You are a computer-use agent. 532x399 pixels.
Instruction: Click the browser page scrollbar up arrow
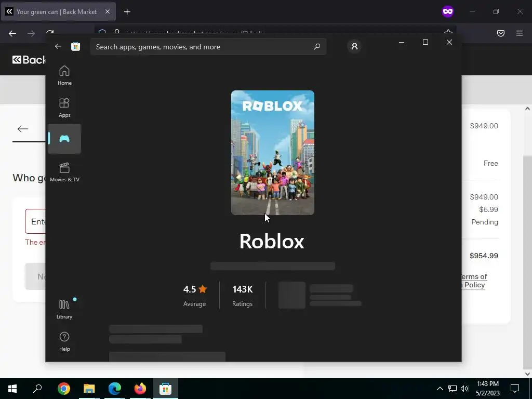point(527,109)
